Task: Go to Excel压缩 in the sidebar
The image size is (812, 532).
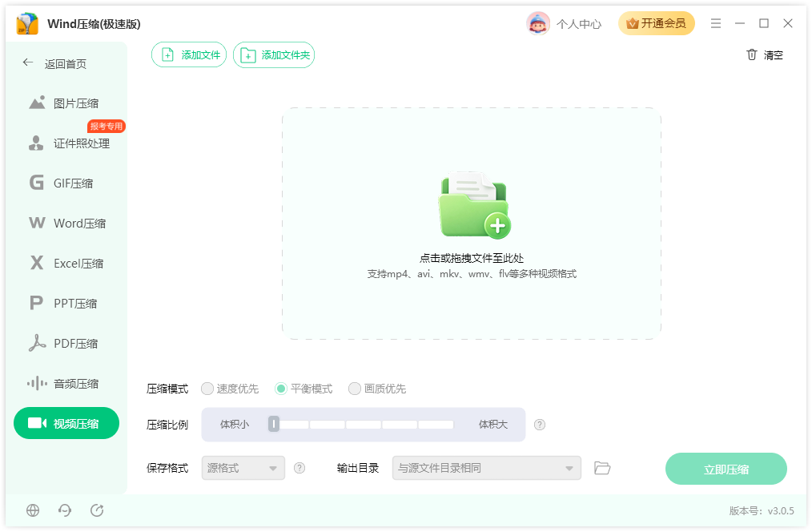Action: pyautogui.click(x=66, y=263)
